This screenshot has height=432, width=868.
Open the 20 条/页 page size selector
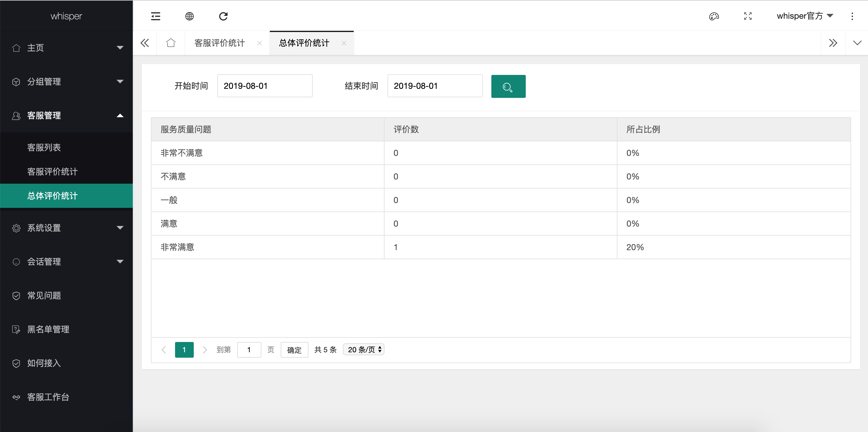coord(364,350)
